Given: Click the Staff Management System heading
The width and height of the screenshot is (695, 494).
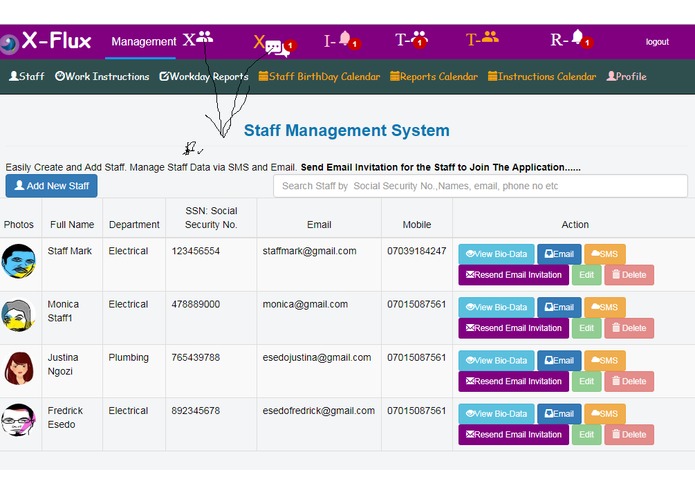Looking at the screenshot, I should pyautogui.click(x=347, y=130).
